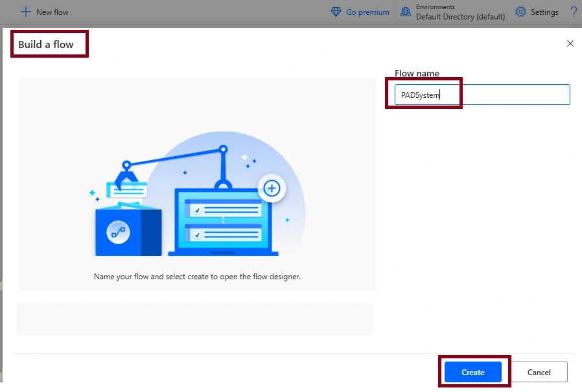Click the Build a flow heading
Image resolution: width=582 pixels, height=392 pixels.
[45, 44]
